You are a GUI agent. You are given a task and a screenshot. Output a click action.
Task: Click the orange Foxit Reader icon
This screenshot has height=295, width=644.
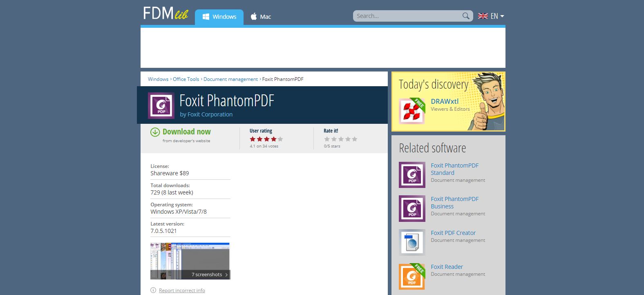coord(412,277)
